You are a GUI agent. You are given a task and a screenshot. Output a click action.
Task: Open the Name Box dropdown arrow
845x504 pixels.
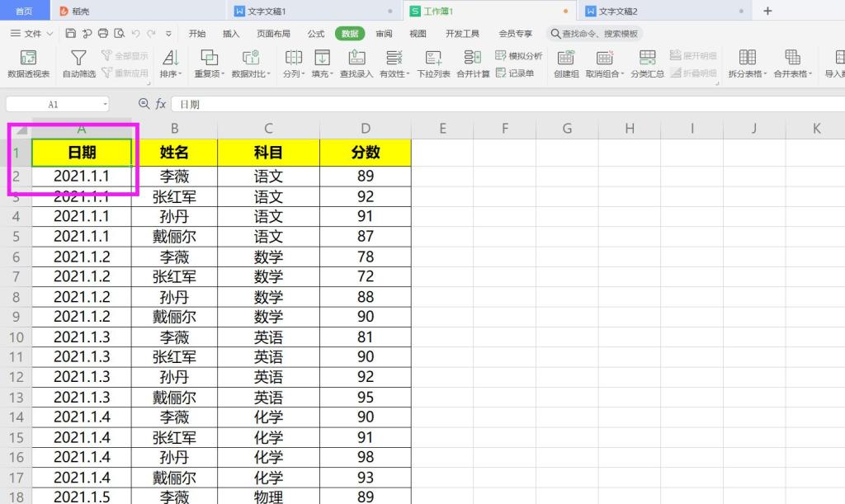click(x=106, y=105)
